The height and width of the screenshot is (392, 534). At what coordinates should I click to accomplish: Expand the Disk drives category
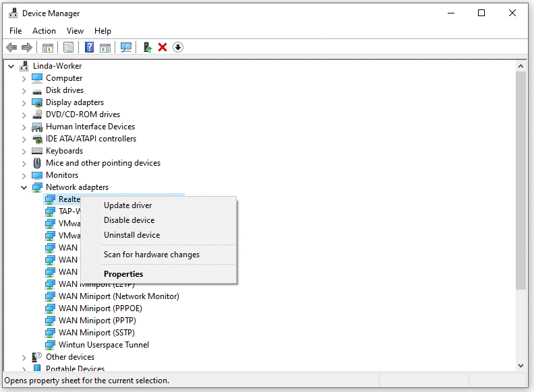coord(24,90)
